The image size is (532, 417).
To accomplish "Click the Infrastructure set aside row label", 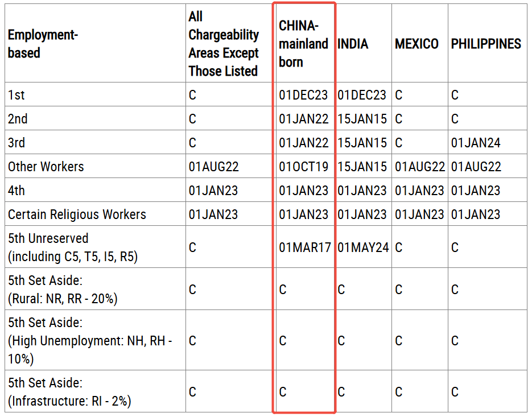I will (69, 392).
